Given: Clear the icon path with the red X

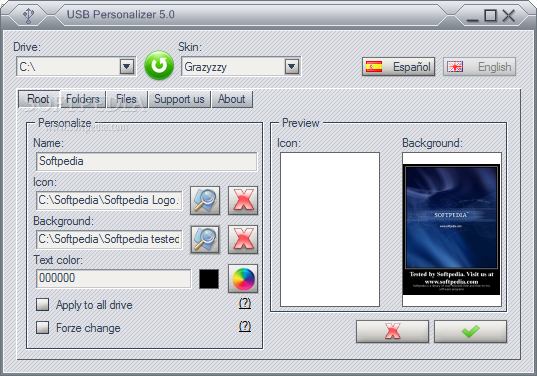Looking at the screenshot, I should (243, 200).
